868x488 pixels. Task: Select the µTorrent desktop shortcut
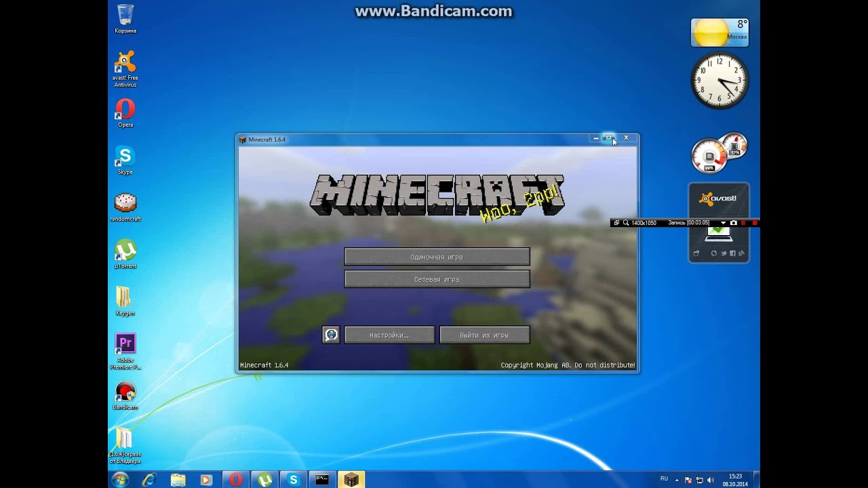point(125,255)
